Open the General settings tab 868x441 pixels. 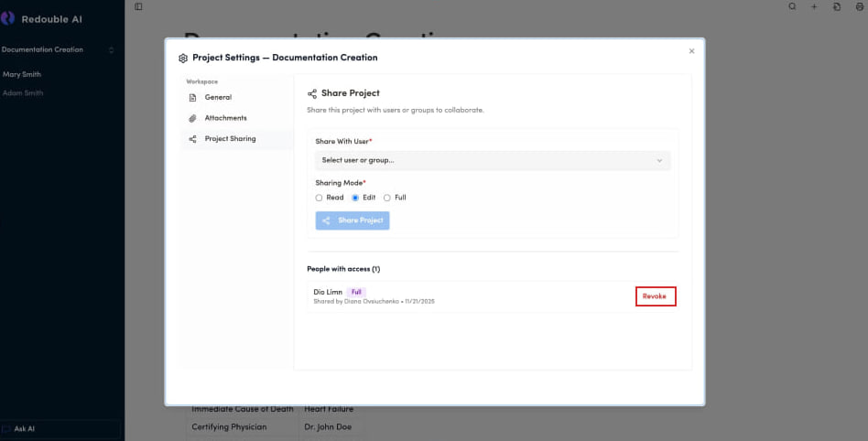point(218,97)
